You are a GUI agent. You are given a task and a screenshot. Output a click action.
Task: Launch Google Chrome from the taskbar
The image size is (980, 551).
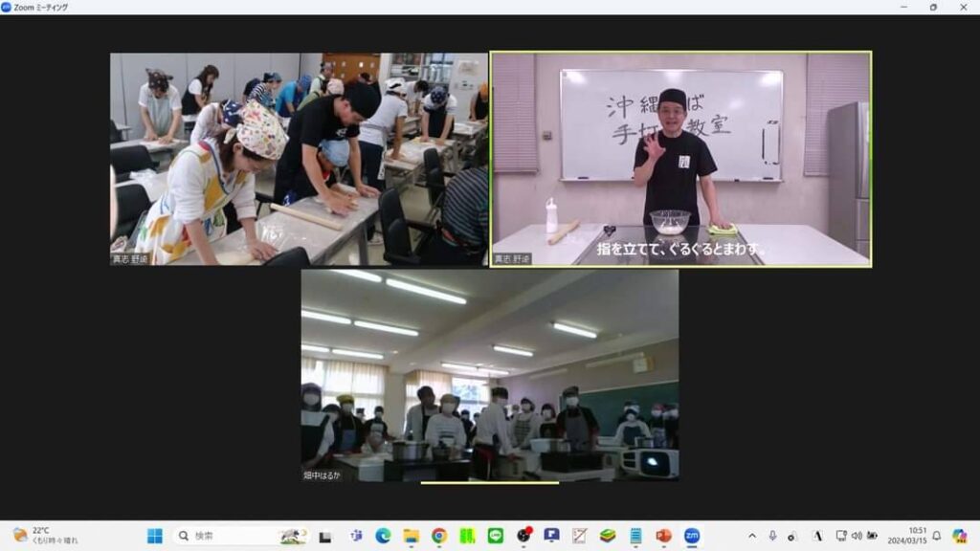tap(438, 536)
